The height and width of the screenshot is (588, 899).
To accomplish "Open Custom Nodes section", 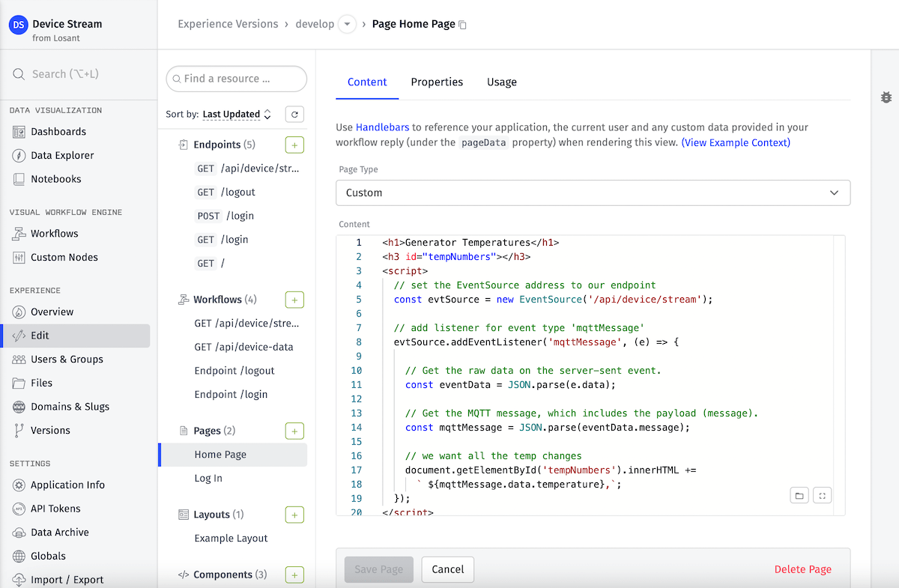I will pos(64,258).
